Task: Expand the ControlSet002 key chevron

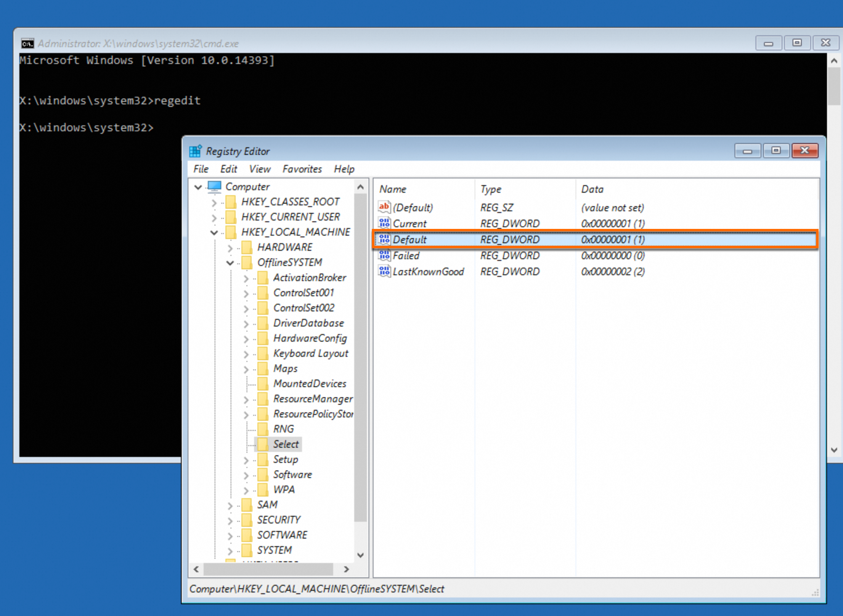Action: tap(246, 308)
